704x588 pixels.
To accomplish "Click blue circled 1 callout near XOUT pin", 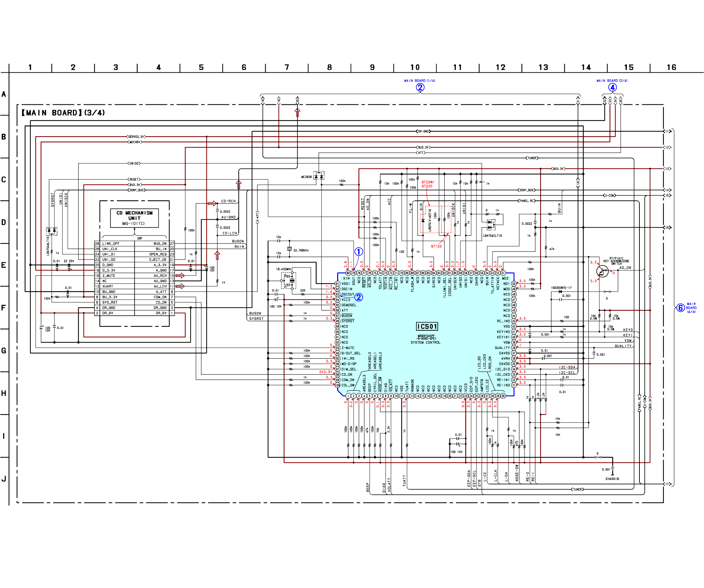I will 358,251.
